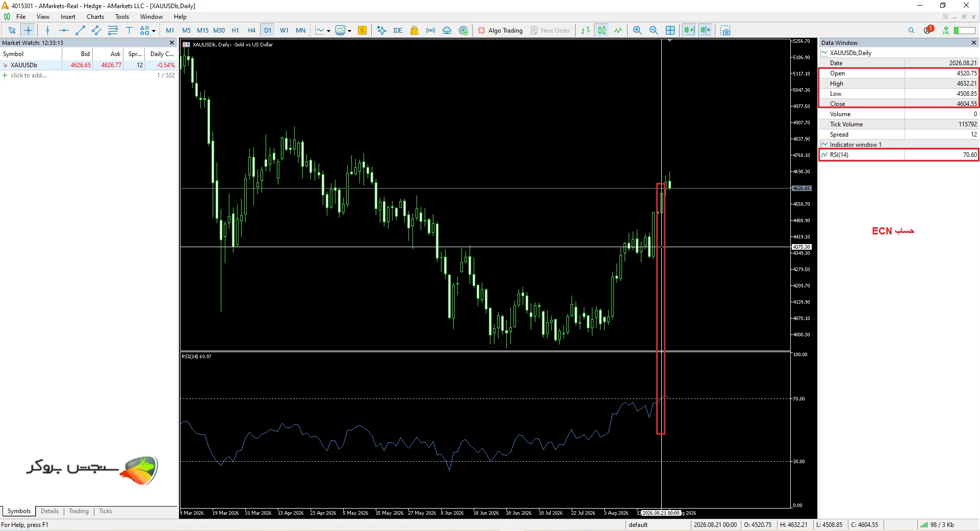The image size is (980, 531).
Task: Pick the trendline drawing tool
Action: 80,31
